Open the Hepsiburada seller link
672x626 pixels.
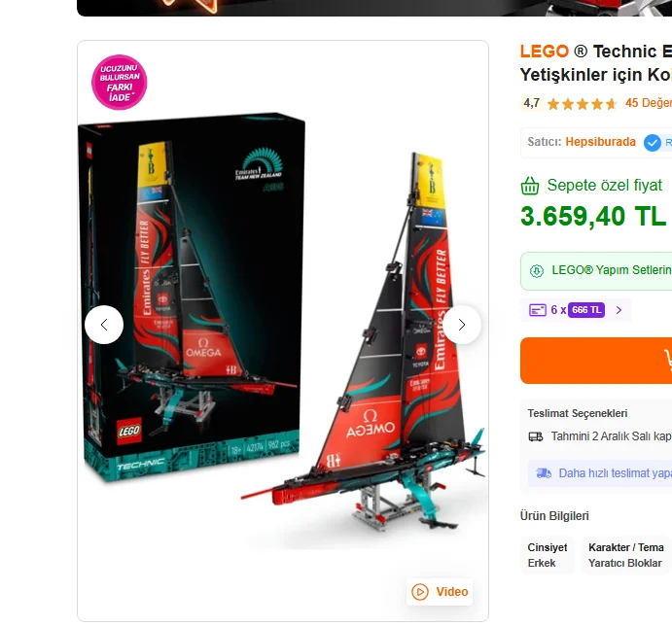click(600, 142)
